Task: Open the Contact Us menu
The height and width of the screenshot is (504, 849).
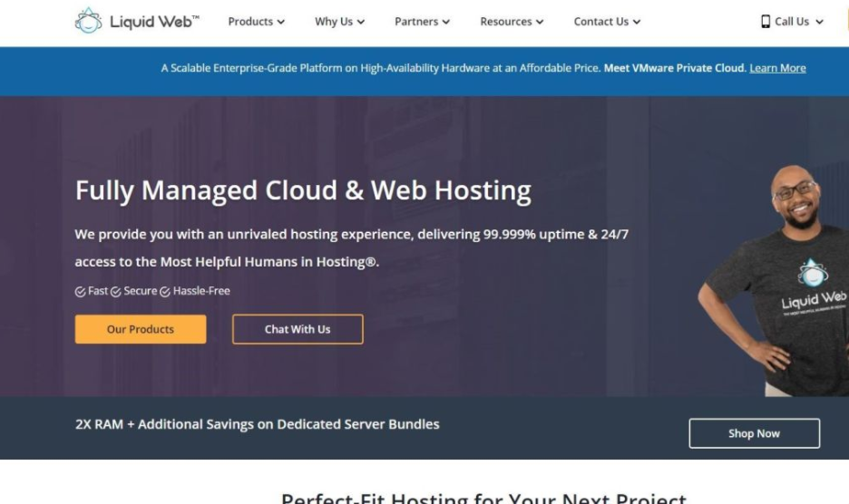Action: click(607, 22)
